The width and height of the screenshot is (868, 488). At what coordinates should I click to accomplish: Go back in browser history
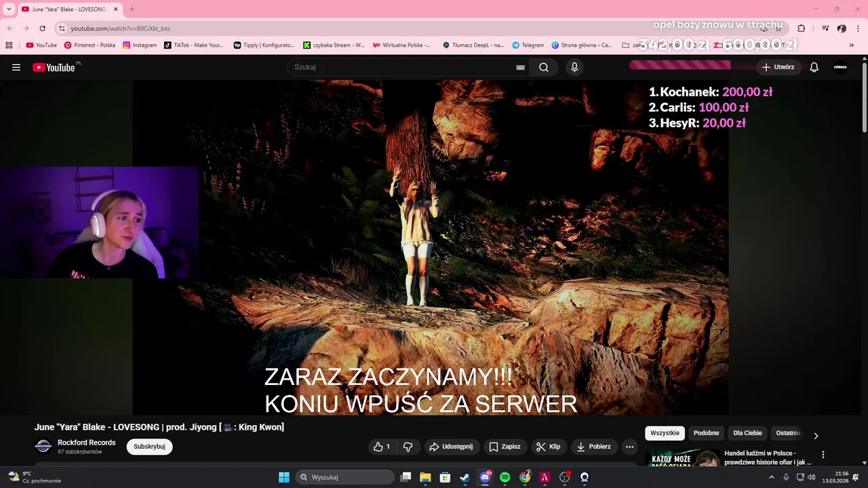9,28
